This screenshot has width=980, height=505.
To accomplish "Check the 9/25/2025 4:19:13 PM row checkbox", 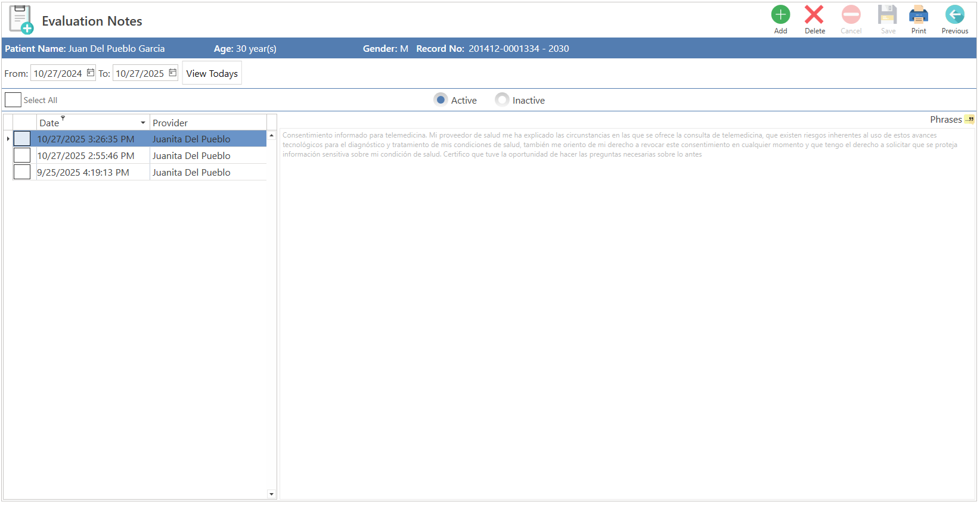I will tap(22, 172).
